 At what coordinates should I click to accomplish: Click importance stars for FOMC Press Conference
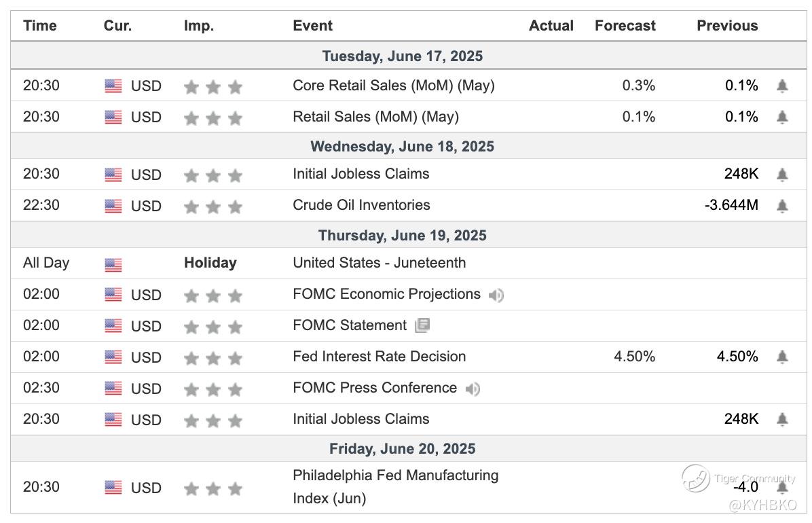pos(213,389)
